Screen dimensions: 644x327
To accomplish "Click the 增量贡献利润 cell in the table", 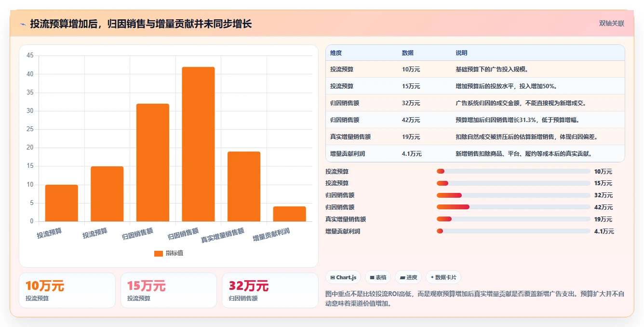I will click(x=348, y=154).
